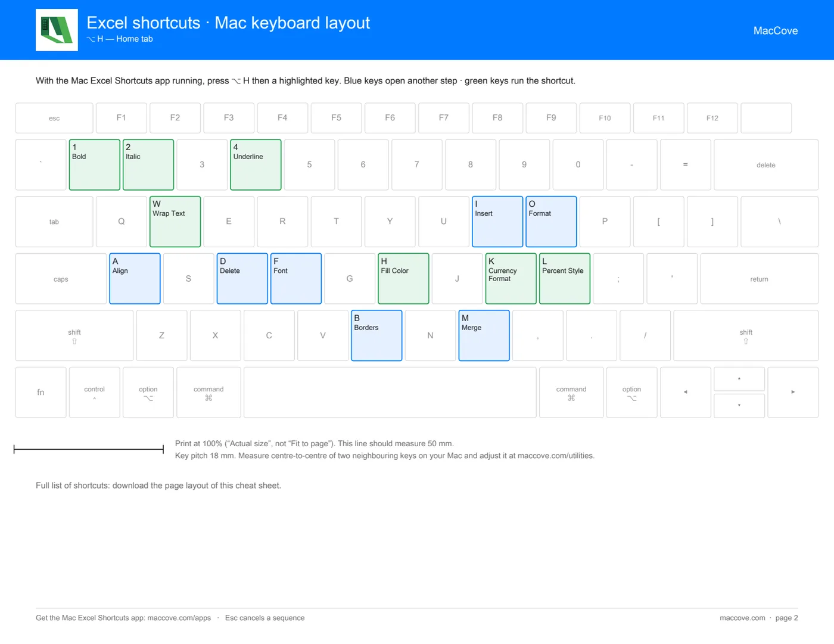834x644 pixels.
Task: Click the left arrow key
Action: [x=686, y=392]
